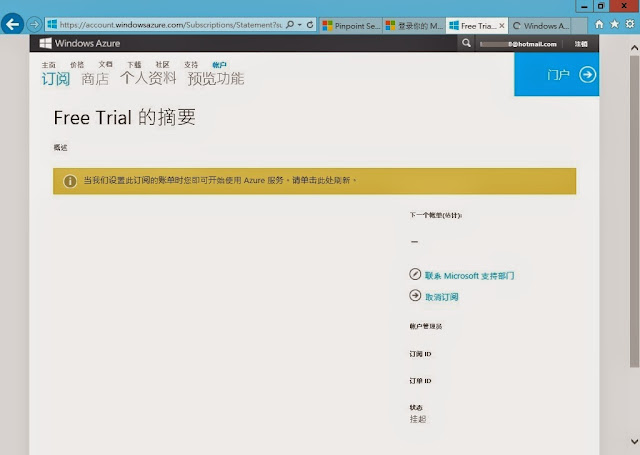Screen dimensions: 640x455
Task: Click the 门户 portal button
Action: click(x=556, y=74)
